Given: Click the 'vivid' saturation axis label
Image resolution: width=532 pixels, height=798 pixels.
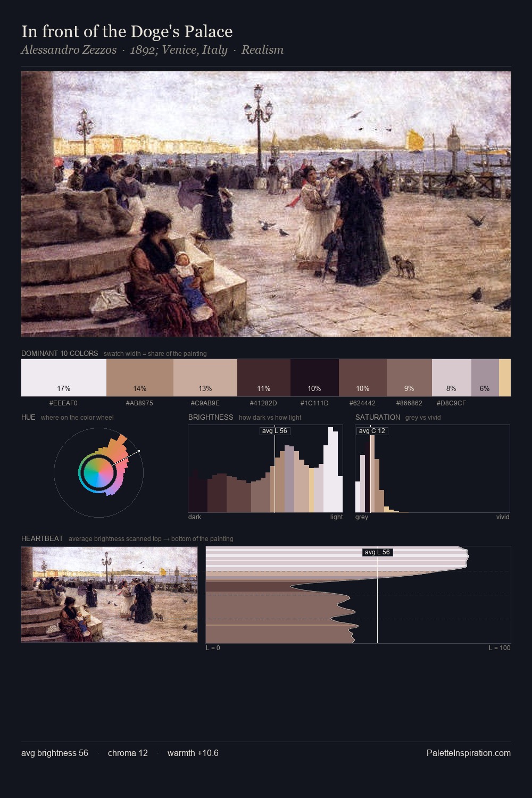Looking at the screenshot, I should 503,517.
